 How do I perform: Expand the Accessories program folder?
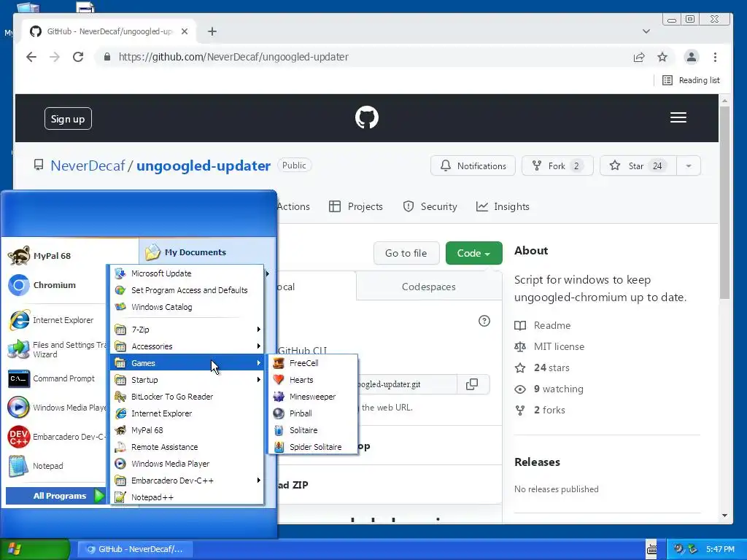tap(187, 346)
